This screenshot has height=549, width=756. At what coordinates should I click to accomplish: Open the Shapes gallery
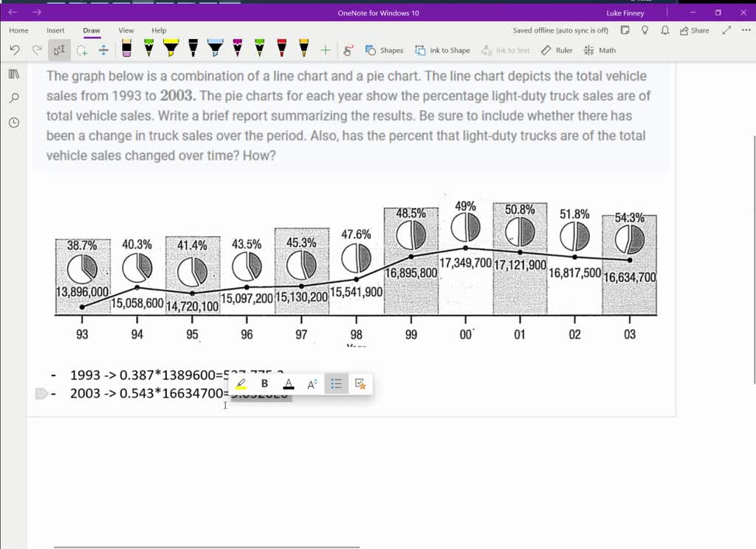click(384, 50)
